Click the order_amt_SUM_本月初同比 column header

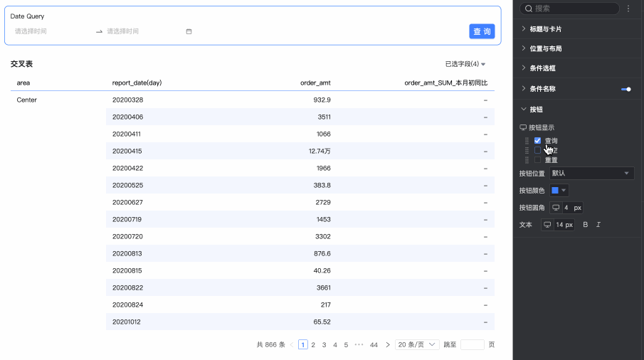click(446, 83)
